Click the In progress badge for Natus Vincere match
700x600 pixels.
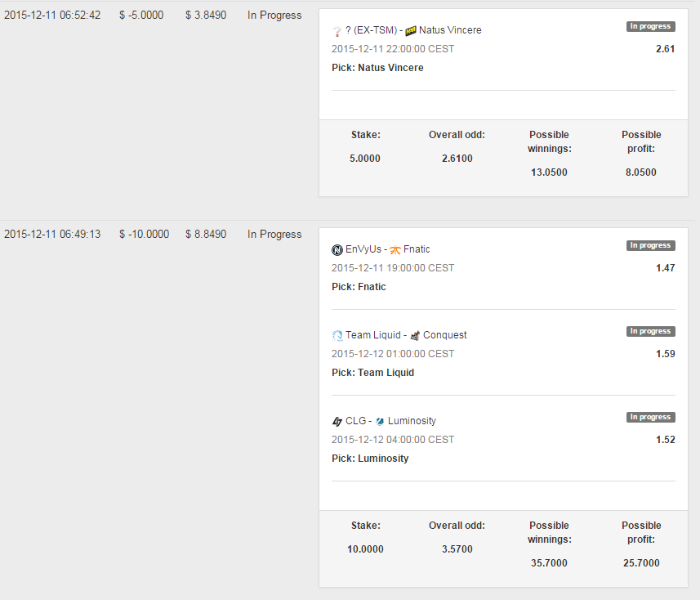[x=650, y=26]
